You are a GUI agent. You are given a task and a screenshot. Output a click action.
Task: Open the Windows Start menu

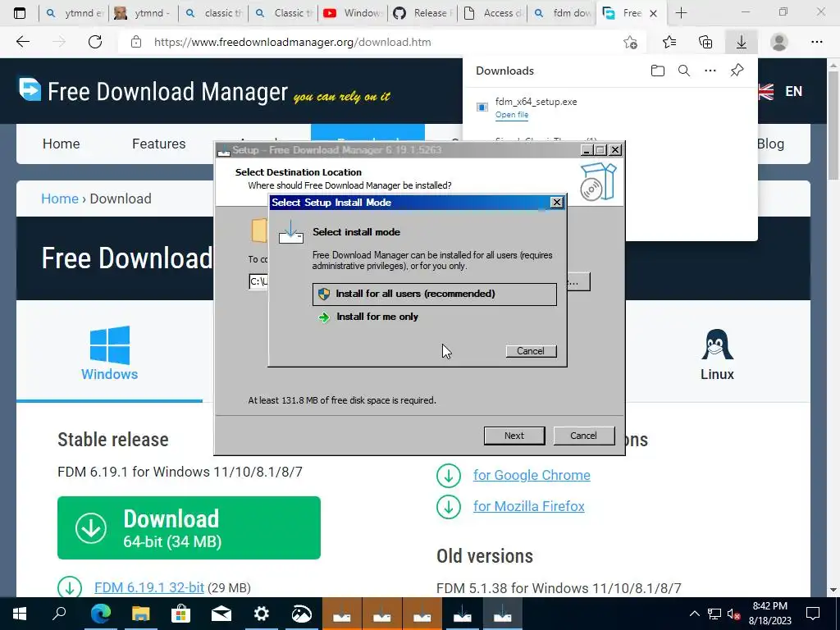20,614
